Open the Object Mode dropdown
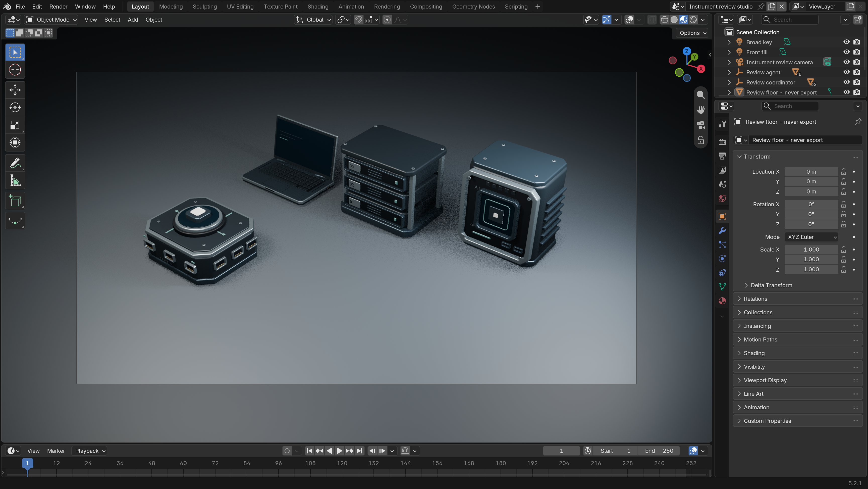 [51, 20]
